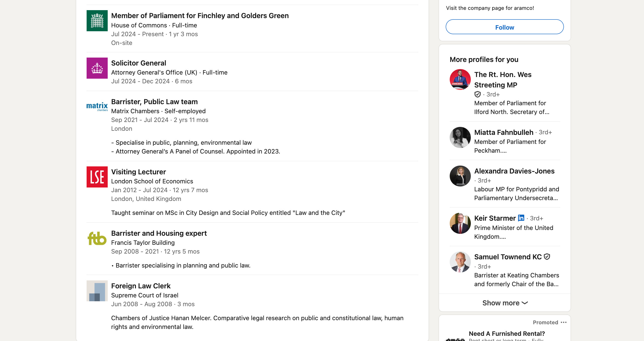Click Samuel Townend KC's profile picture
Image resolution: width=644 pixels, height=341 pixels.
460,262
